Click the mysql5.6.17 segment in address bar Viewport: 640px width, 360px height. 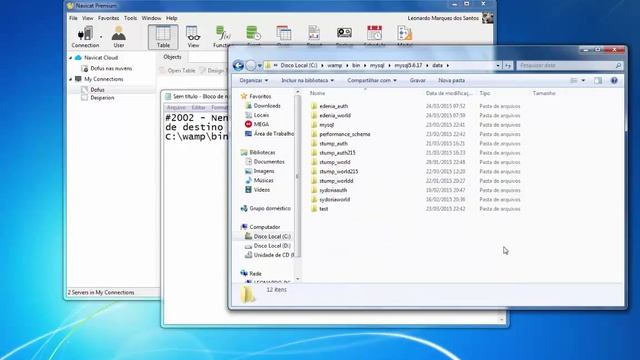(408, 65)
